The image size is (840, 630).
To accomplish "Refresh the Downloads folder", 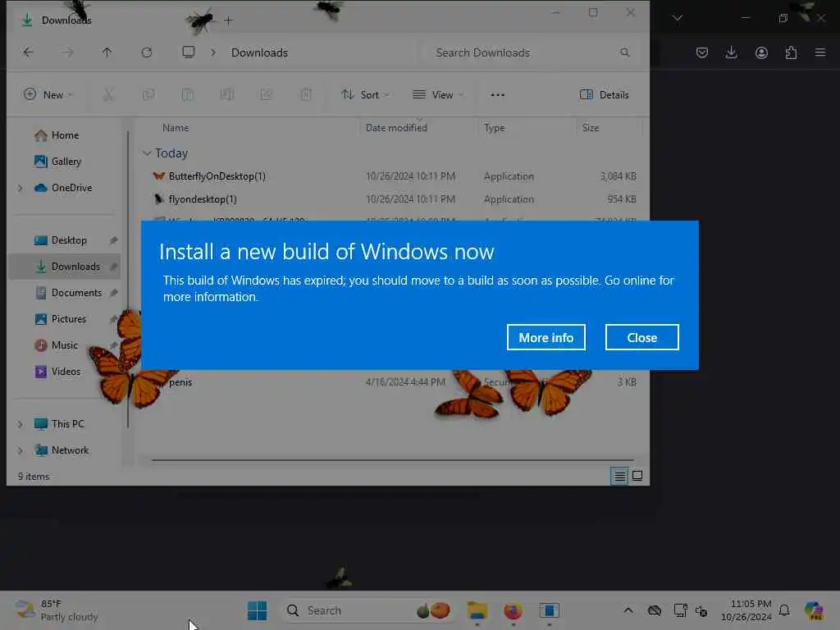I will click(x=147, y=52).
